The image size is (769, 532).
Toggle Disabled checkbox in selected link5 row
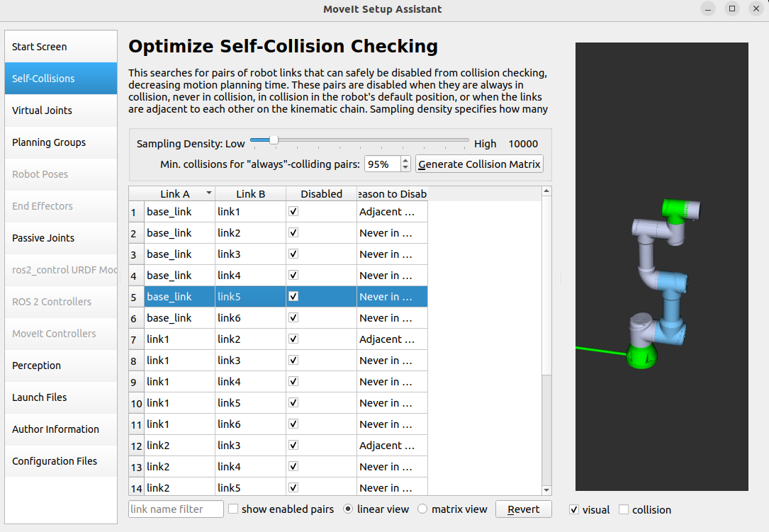(x=293, y=296)
